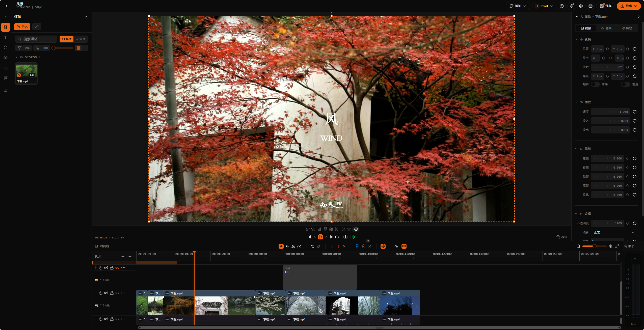Switch to the 视频 properties tab
The height and width of the screenshot is (330, 644).
point(586,28)
